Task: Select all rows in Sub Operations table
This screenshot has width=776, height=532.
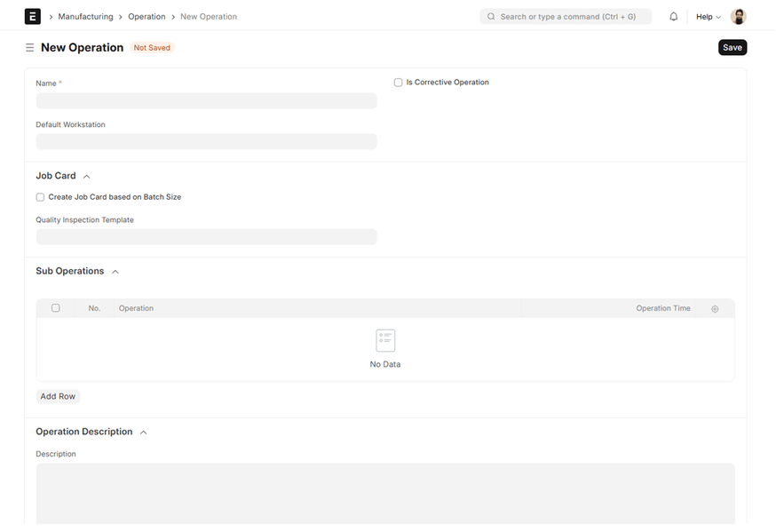Action: [55, 308]
